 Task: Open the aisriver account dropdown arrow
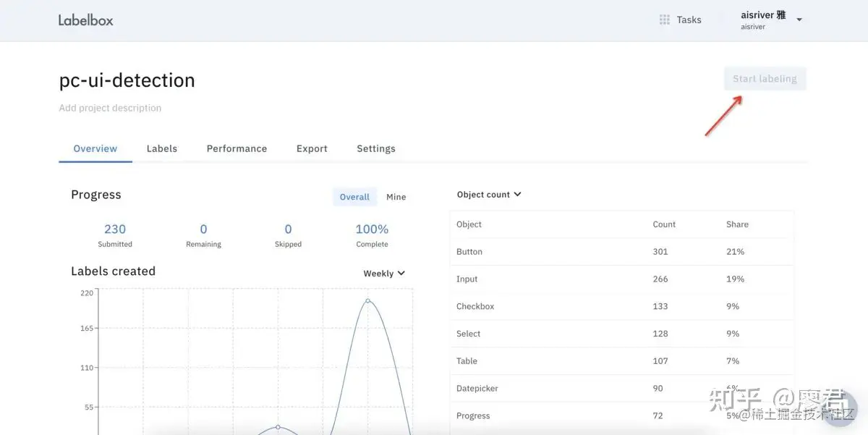(799, 20)
